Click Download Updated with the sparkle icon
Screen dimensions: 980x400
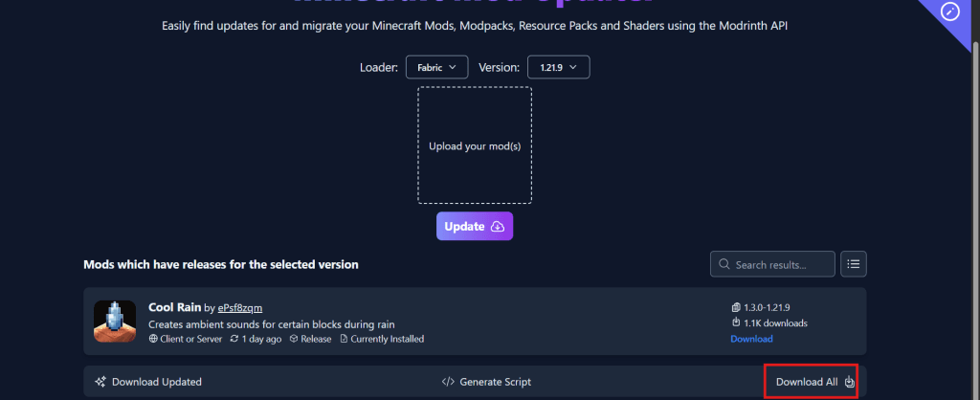148,382
